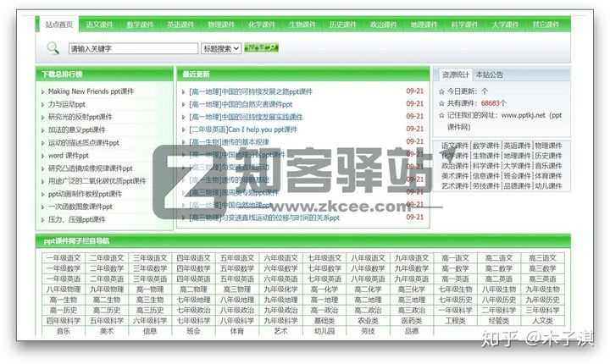The width and height of the screenshot is (610, 364).
Task: Select 五年级数学 in the category table
Action: (x=237, y=268)
